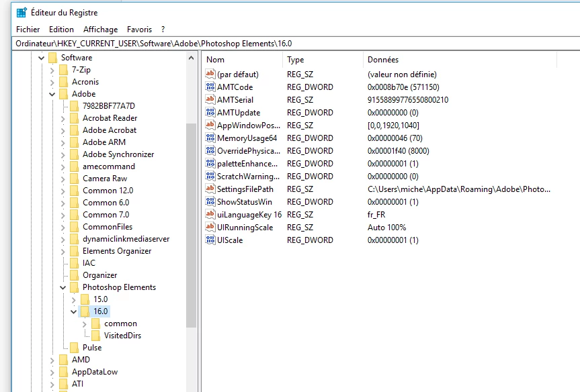Image resolution: width=580 pixels, height=392 pixels.
Task: Click the MemoryUsage64 DWORD value icon
Action: pyautogui.click(x=210, y=138)
